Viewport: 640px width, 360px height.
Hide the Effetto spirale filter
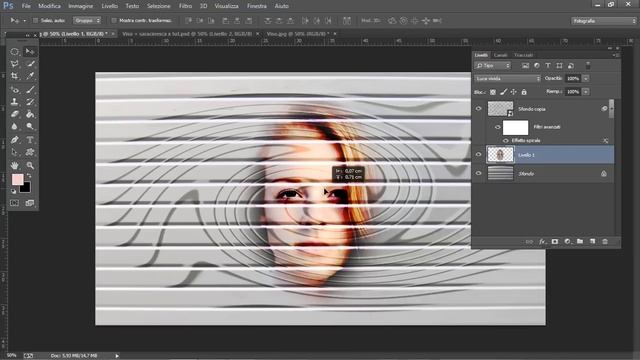tap(506, 140)
